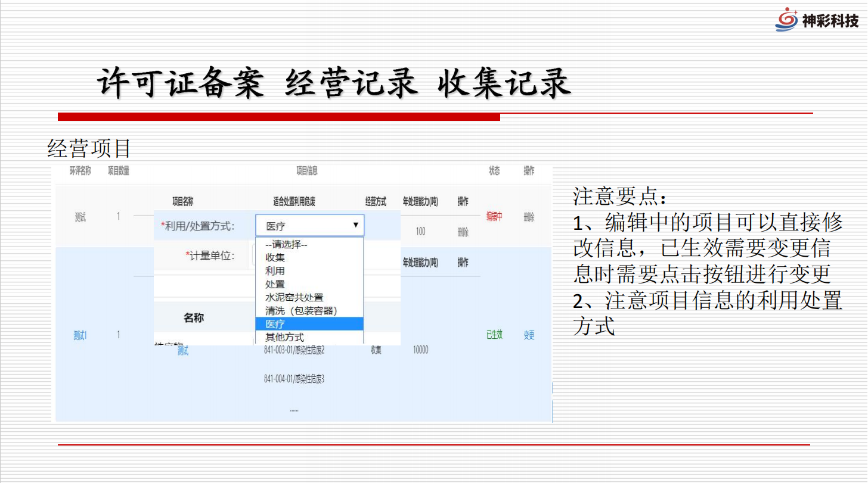Pick the 处置 dropdown option
The image size is (868, 483).
(x=275, y=284)
